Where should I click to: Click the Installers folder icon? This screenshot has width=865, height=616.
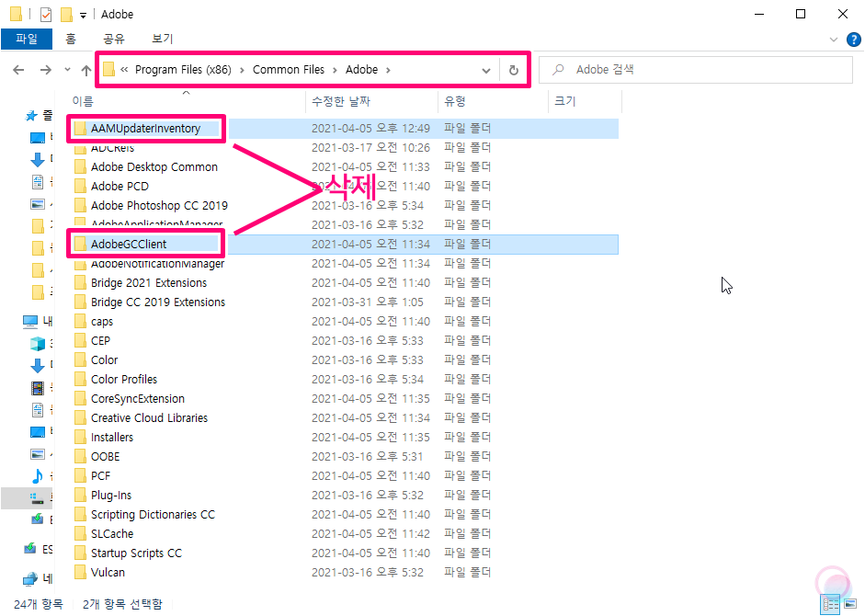81,437
